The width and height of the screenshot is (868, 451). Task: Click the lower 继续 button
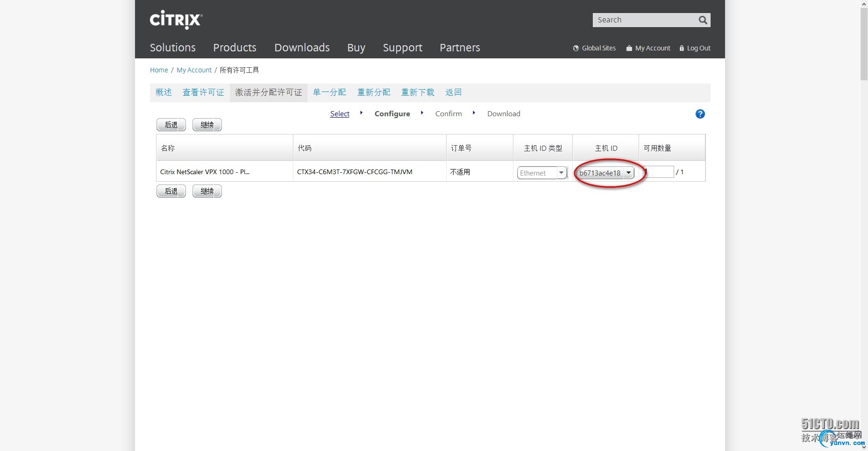(x=207, y=191)
